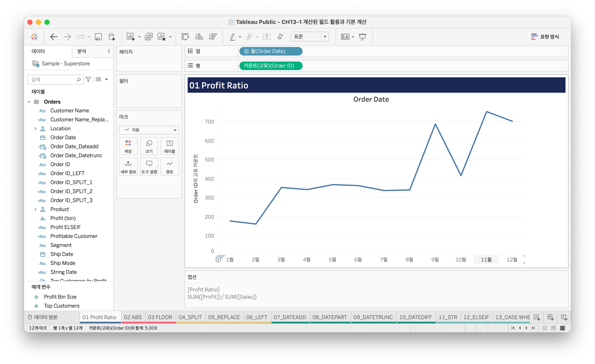This screenshot has height=364, width=595.
Task: Switch to filmstrip sheet view
Action: point(554,328)
